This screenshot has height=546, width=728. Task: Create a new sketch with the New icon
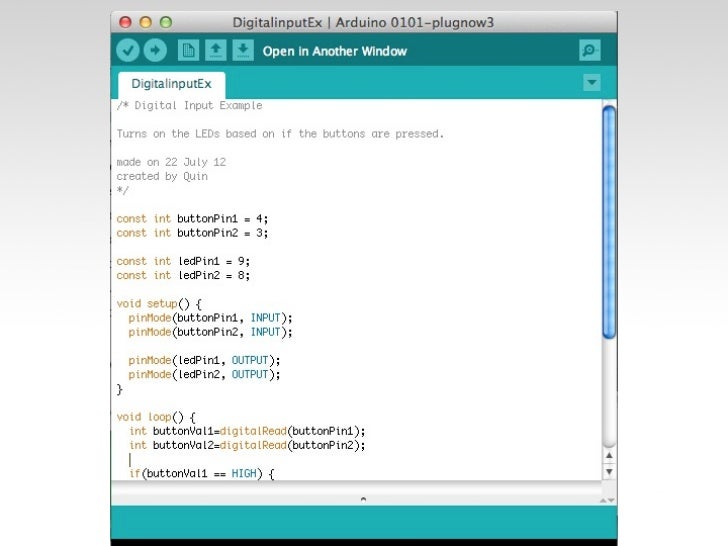point(188,50)
